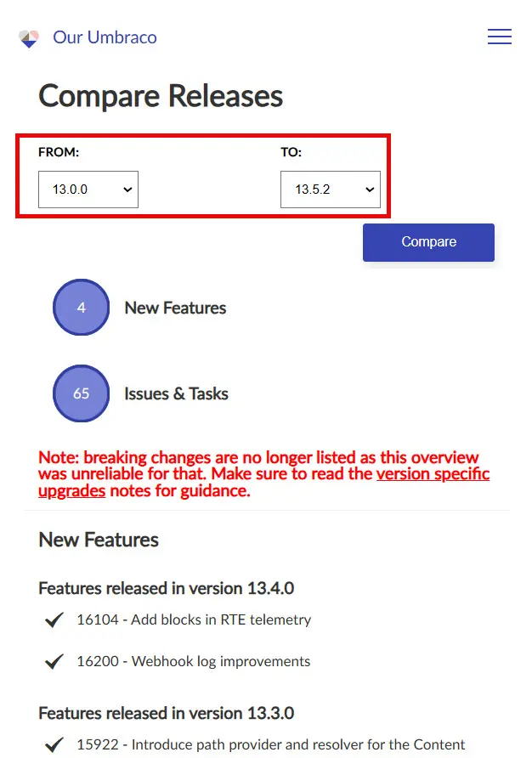Click the circular badge showing 65 Issues
This screenshot has height=758, width=532.
pos(81,393)
